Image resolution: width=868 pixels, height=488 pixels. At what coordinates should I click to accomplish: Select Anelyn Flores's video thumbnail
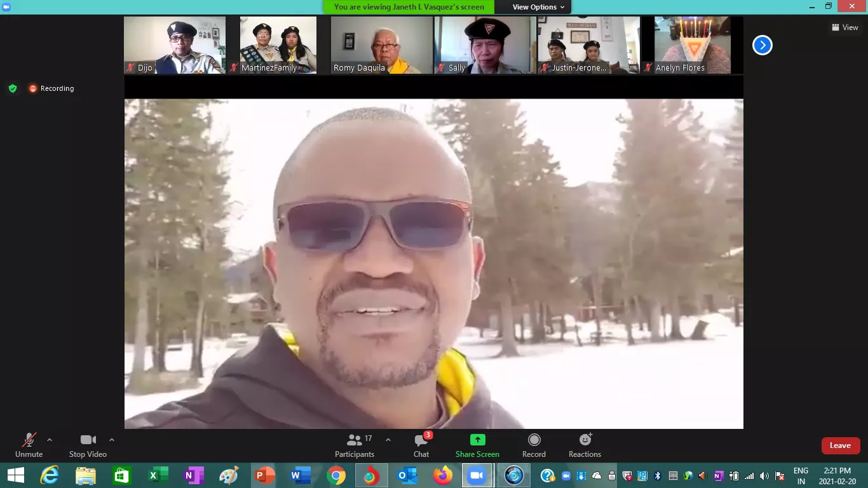[692, 45]
